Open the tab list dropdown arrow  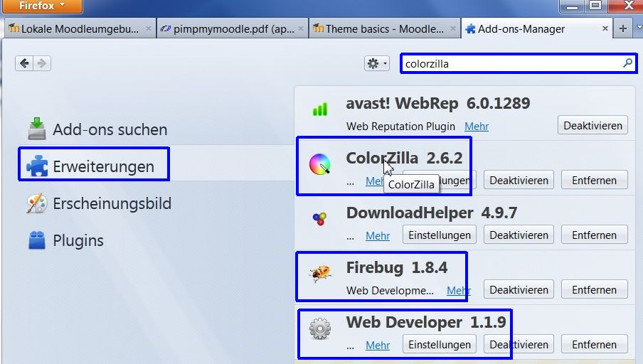(x=639, y=28)
